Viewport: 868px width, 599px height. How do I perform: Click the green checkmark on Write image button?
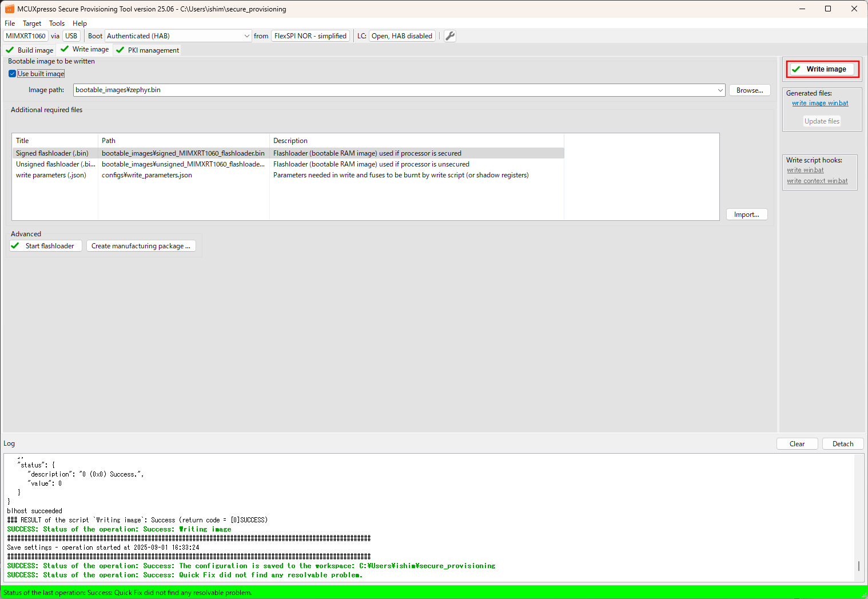(796, 69)
